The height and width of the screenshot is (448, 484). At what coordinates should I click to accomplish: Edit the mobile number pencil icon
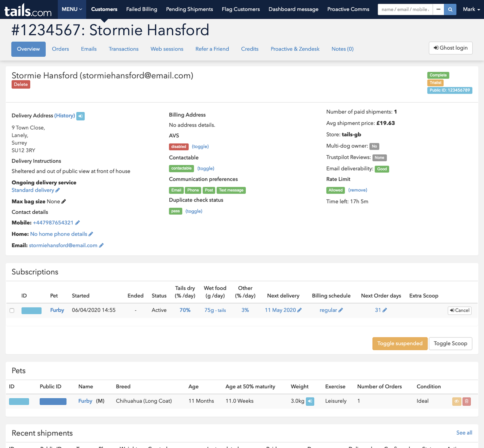(77, 223)
